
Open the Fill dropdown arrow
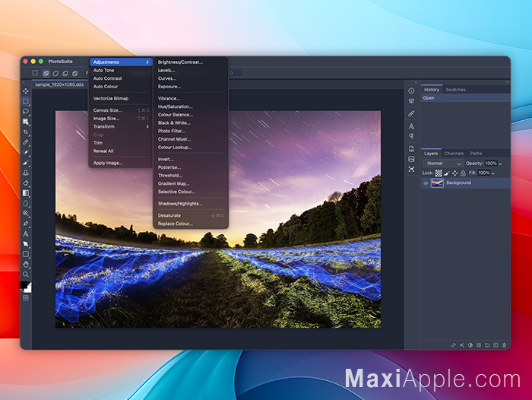493,173
